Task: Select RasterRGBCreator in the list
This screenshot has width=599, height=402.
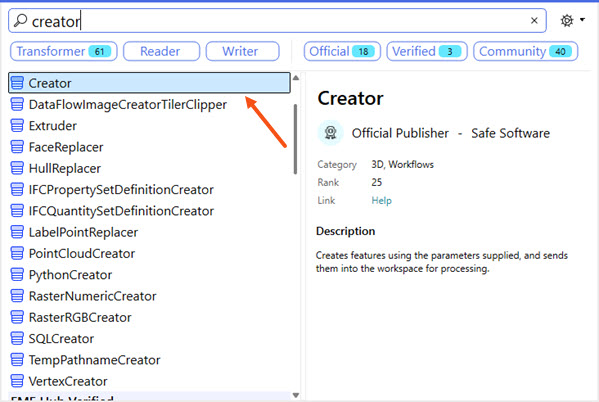Action: 149,318
